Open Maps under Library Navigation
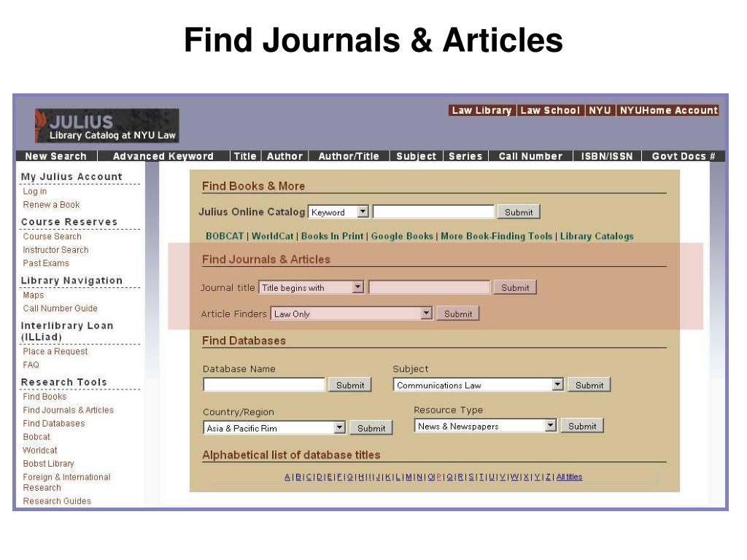This screenshot has width=747, height=560. [34, 295]
